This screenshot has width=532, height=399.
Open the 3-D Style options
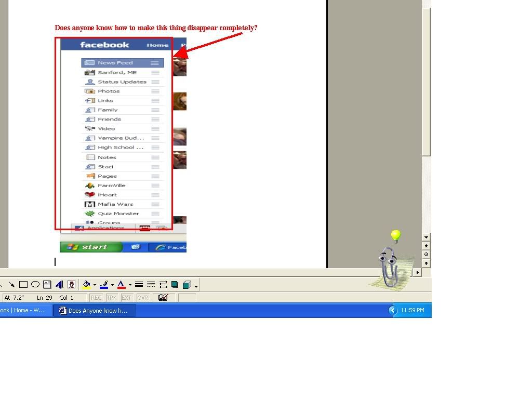(x=187, y=284)
